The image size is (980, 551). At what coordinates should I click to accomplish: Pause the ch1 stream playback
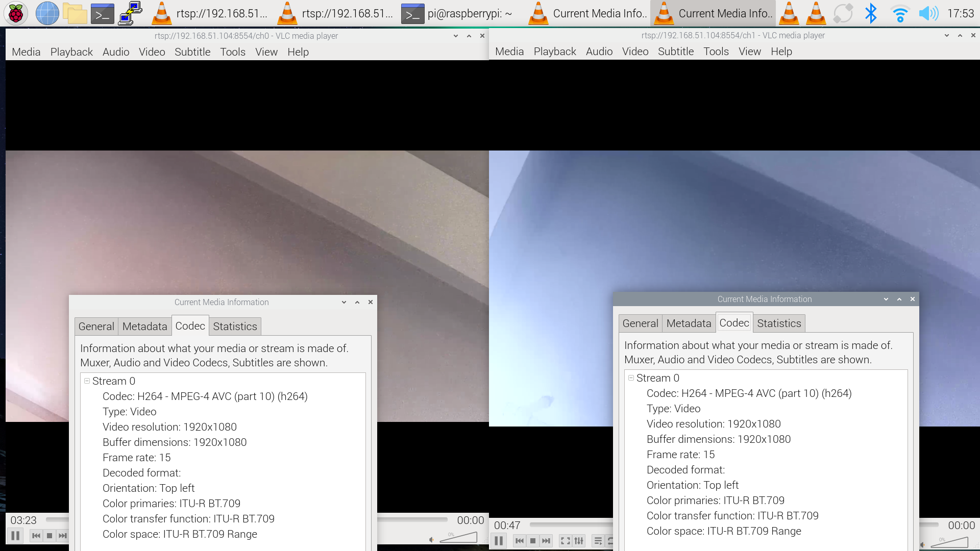pyautogui.click(x=499, y=541)
